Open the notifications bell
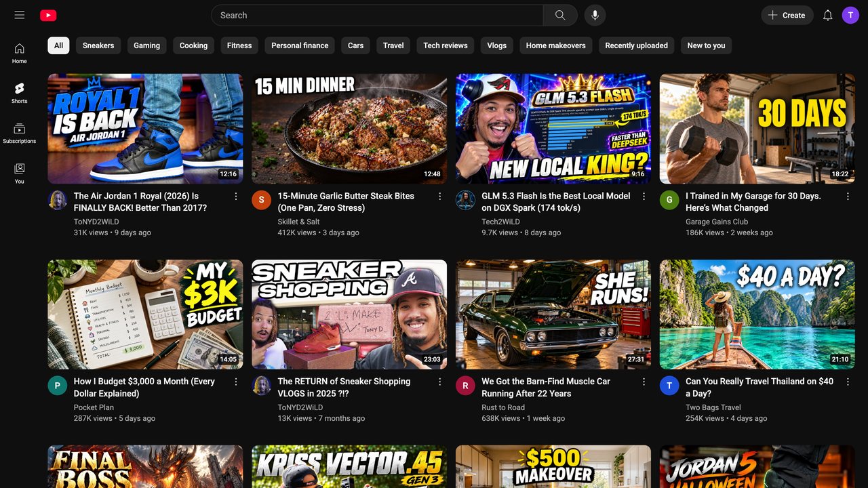The width and height of the screenshot is (868, 488). [x=827, y=15]
